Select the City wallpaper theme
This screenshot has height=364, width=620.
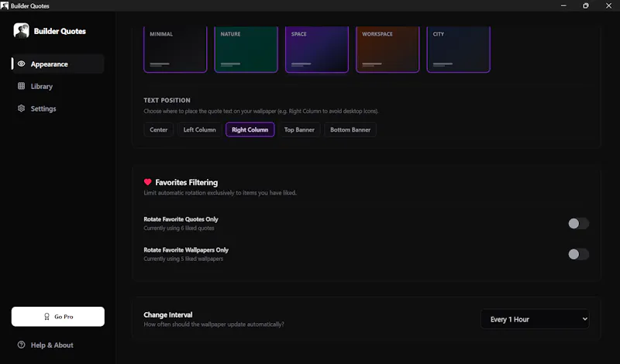click(458, 50)
